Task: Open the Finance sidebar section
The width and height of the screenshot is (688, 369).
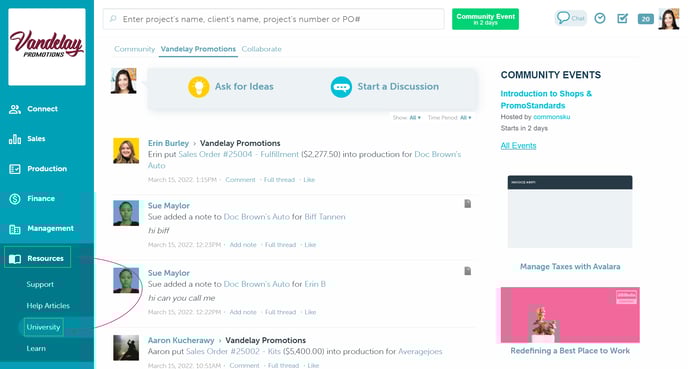Action: point(32,198)
